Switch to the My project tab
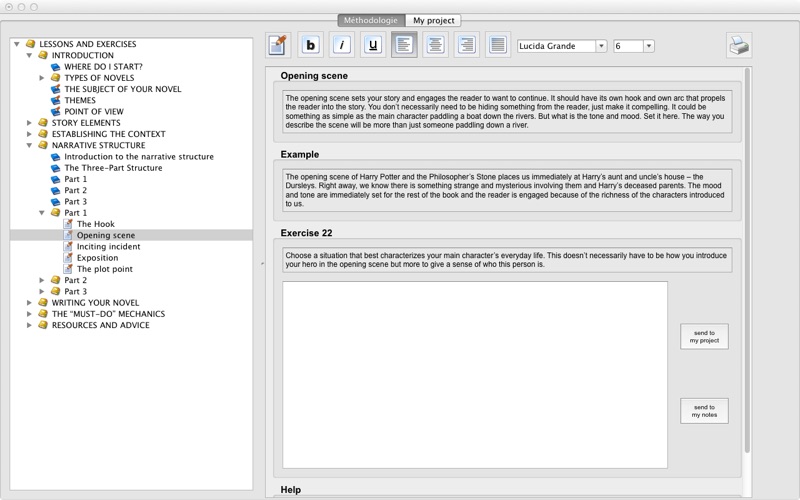This screenshot has width=800, height=500. (x=434, y=20)
